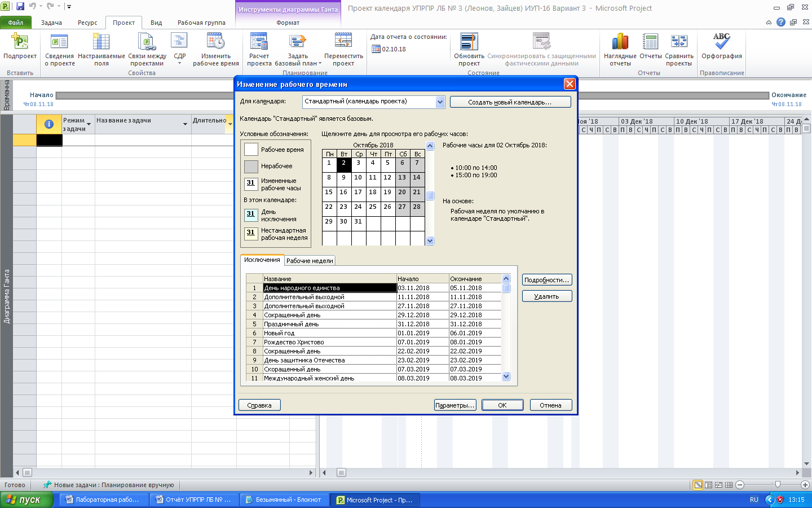Switch to the Задача ribbon tab
Image resolution: width=812 pixels, height=508 pixels.
(51, 23)
